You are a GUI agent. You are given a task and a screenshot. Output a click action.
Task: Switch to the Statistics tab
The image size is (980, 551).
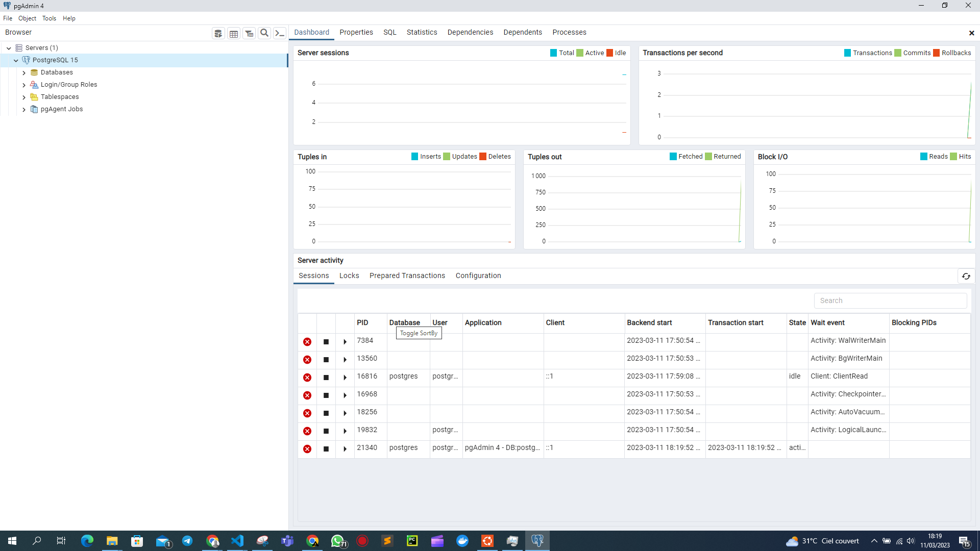click(x=422, y=32)
